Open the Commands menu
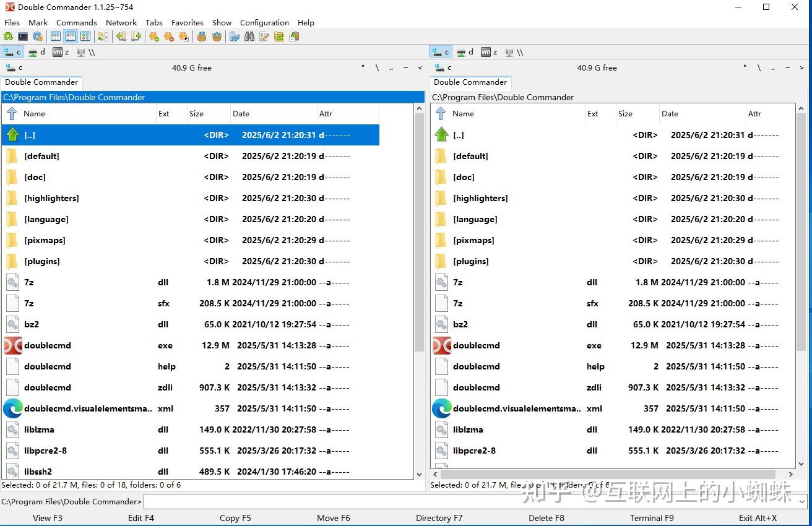The width and height of the screenshot is (812, 526). pos(77,22)
